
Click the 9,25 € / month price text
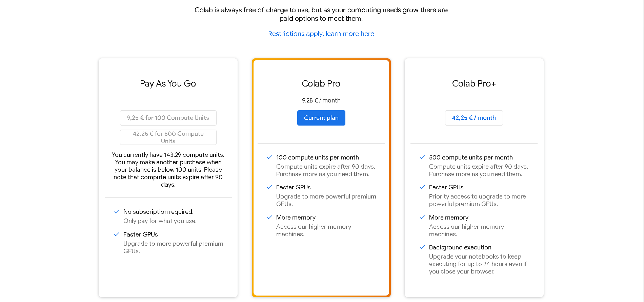[x=321, y=100]
